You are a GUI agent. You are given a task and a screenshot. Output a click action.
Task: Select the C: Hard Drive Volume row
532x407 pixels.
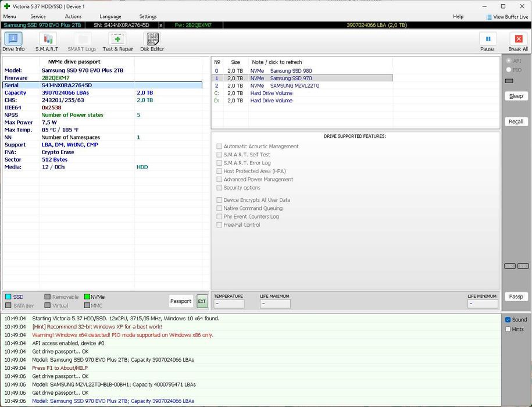(x=302, y=93)
